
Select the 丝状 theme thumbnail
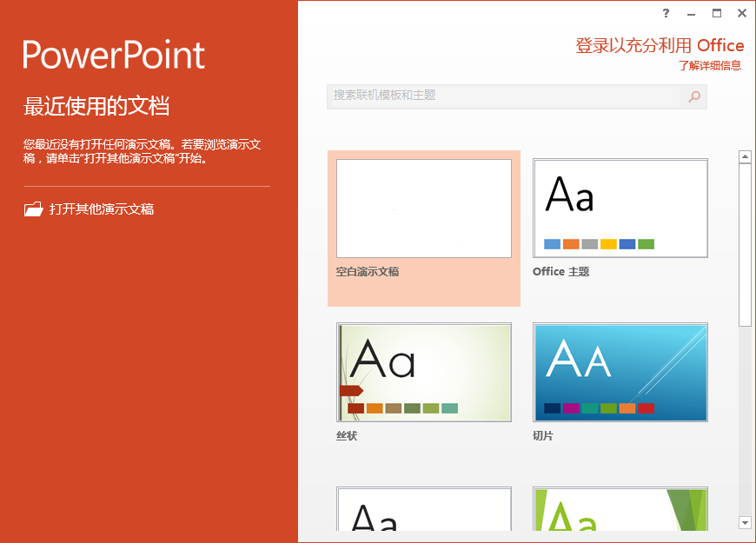tap(424, 373)
